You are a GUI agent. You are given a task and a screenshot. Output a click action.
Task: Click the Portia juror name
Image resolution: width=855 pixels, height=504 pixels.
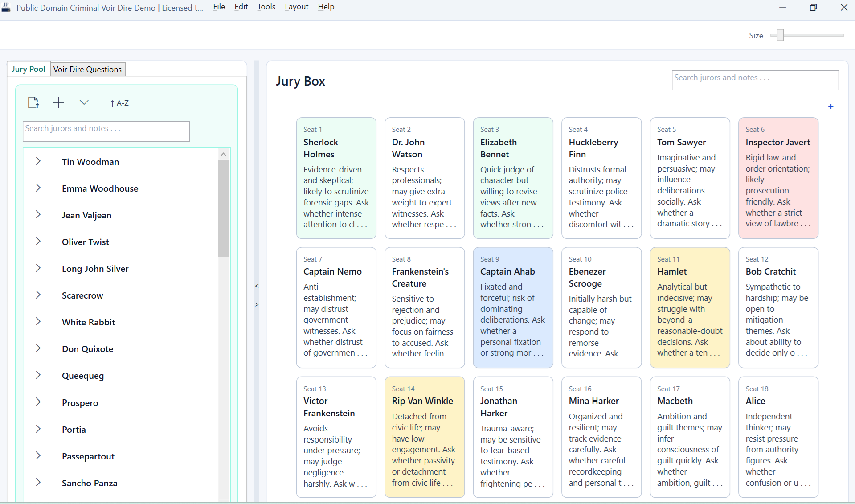74,430
